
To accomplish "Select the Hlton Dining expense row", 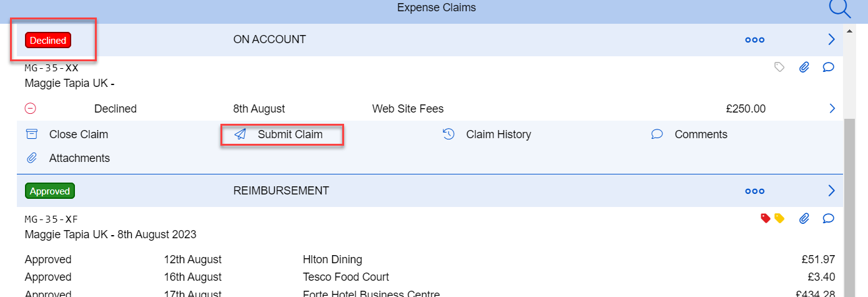I will [x=430, y=259].
